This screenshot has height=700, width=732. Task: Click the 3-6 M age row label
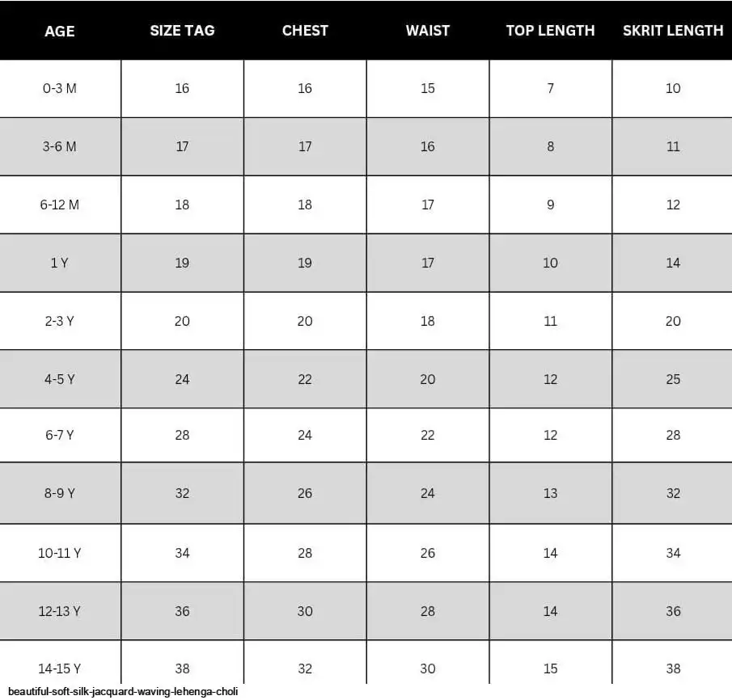pyautogui.click(x=60, y=146)
